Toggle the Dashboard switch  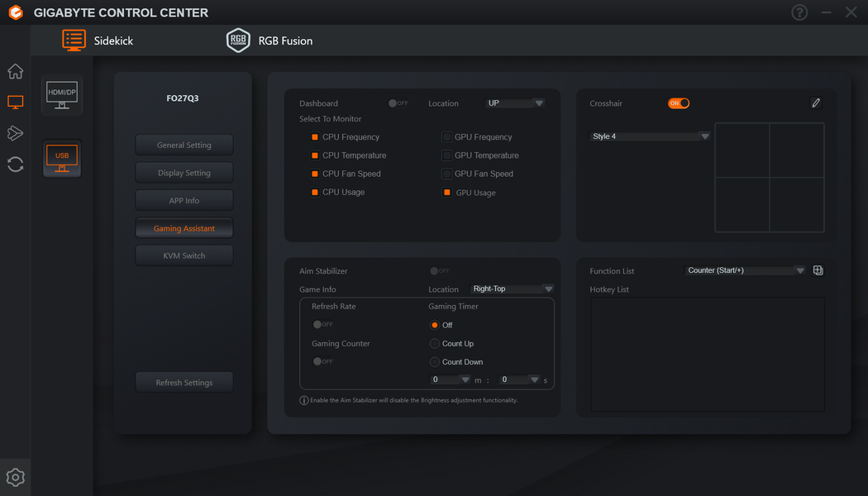click(398, 103)
